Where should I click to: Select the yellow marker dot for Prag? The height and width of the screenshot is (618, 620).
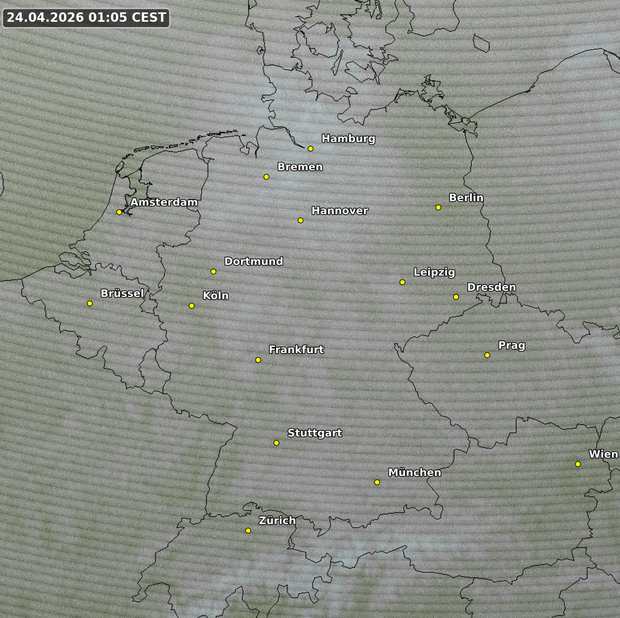(487, 355)
